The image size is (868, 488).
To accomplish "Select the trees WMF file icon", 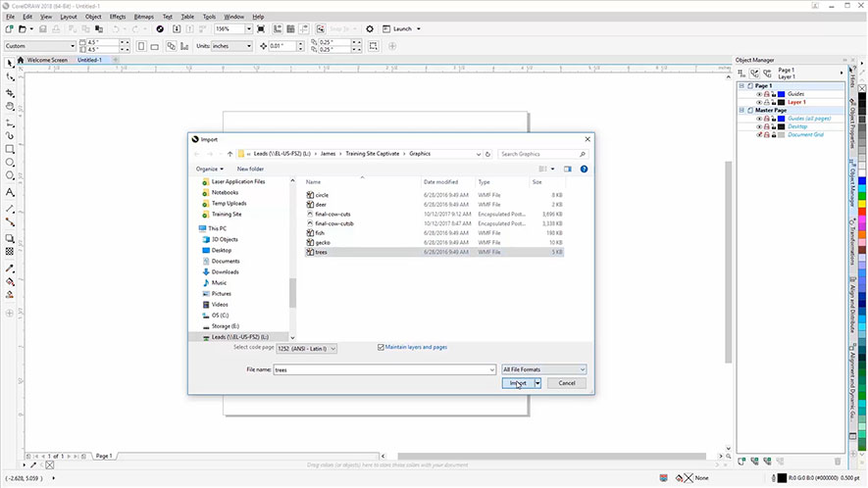I will [310, 252].
